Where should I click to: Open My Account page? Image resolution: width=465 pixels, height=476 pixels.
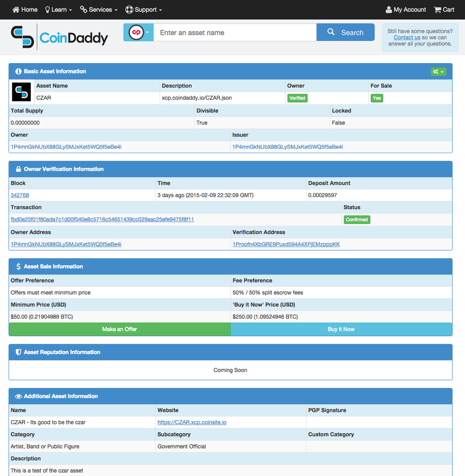coord(406,10)
